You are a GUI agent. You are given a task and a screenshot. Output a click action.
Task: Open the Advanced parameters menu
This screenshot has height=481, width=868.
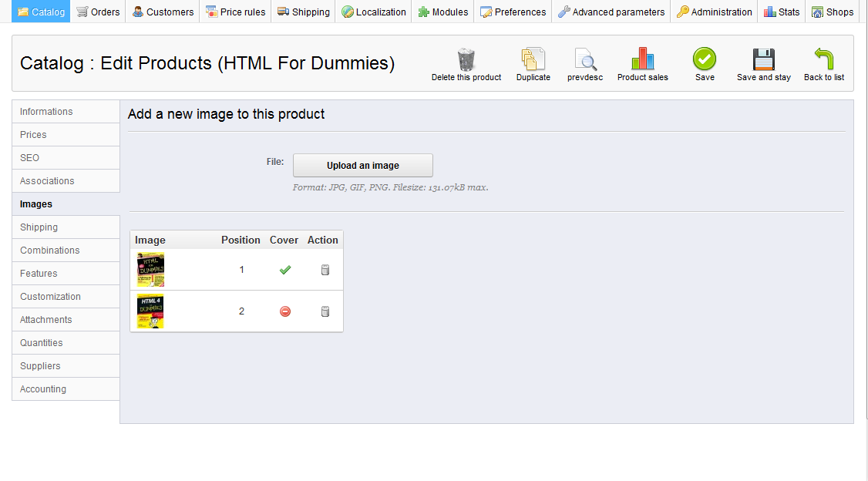click(x=611, y=12)
